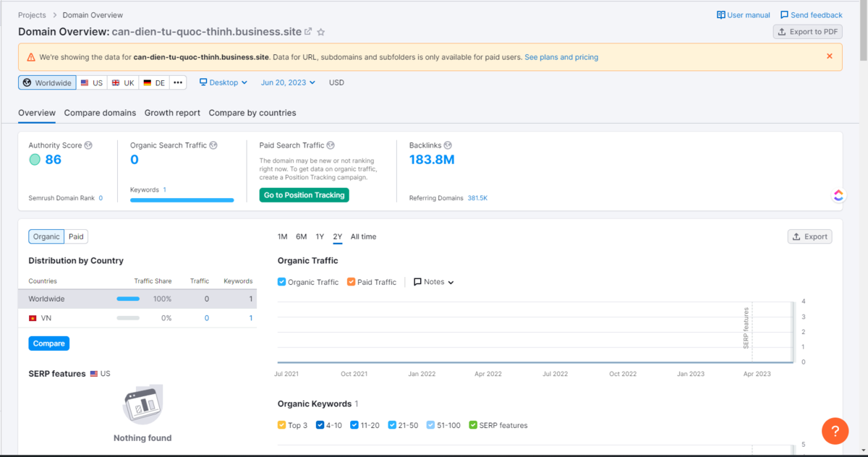The image size is (868, 457).
Task: Open the Desktop device dropdown
Action: point(224,82)
